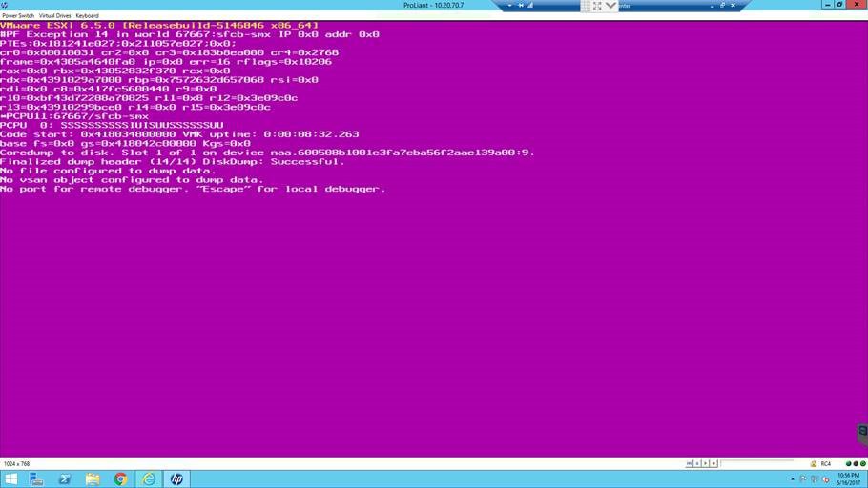This screenshot has width=868, height=488.
Task: Click the 1024 x 768 resolution label
Action: click(x=16, y=463)
